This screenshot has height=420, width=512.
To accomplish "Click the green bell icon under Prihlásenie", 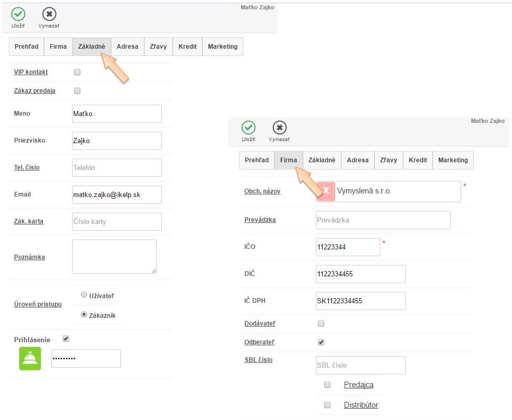I will tap(30, 359).
